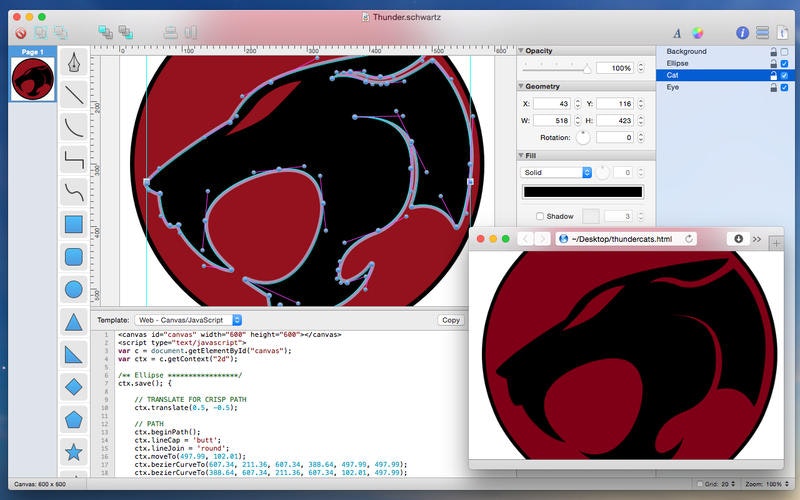Select the Diamond shape tool
This screenshot has width=800, height=500.
tap(74, 387)
